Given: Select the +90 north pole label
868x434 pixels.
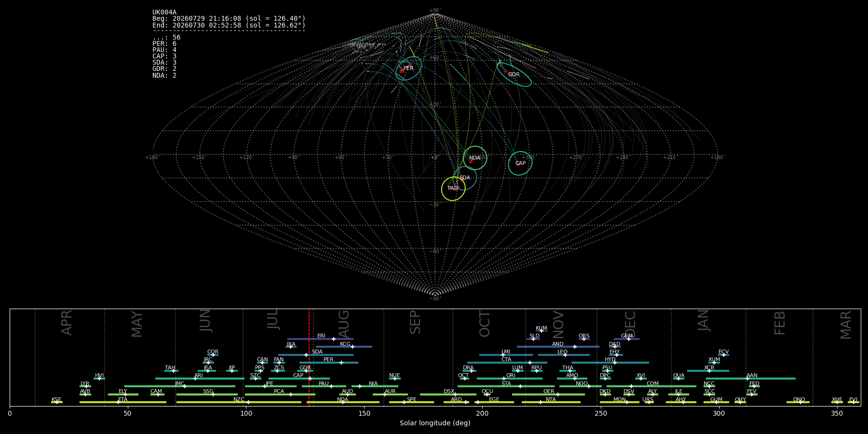Looking at the screenshot, I should pyautogui.click(x=434, y=11).
